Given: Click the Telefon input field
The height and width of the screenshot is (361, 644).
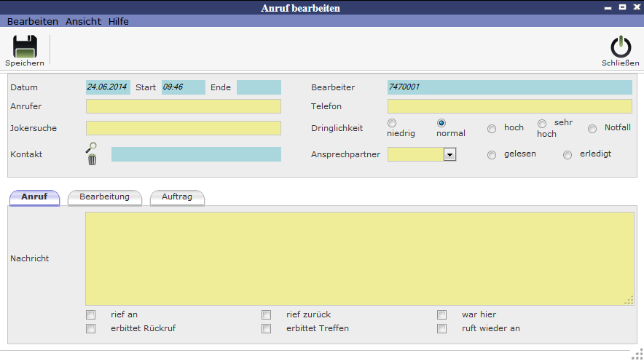Looking at the screenshot, I should (x=509, y=107).
